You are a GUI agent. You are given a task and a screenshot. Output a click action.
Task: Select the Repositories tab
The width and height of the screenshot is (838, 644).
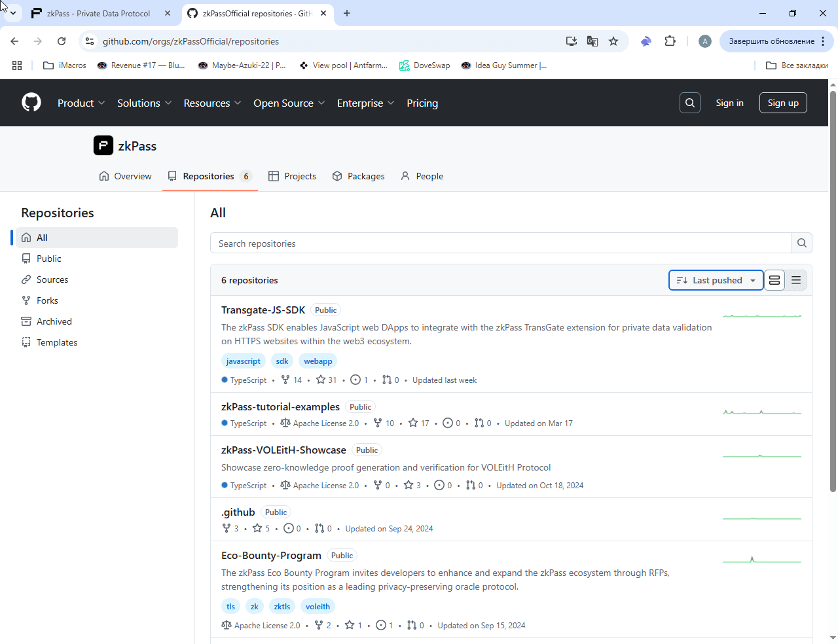coord(209,176)
